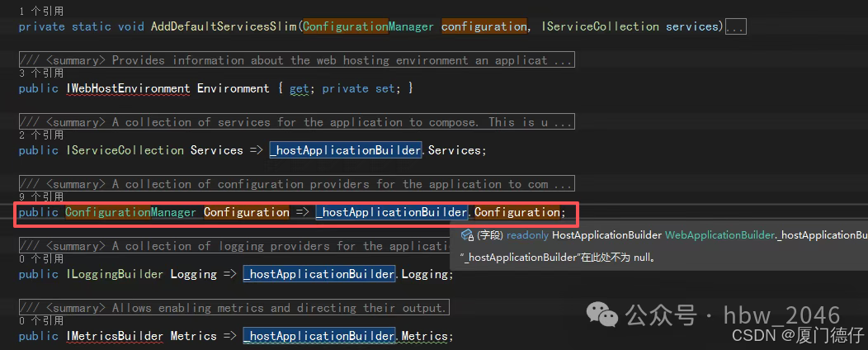Image resolution: width=868 pixels, height=350 pixels.
Task: Expand the summary "A collection of services"
Action: tap(297, 122)
